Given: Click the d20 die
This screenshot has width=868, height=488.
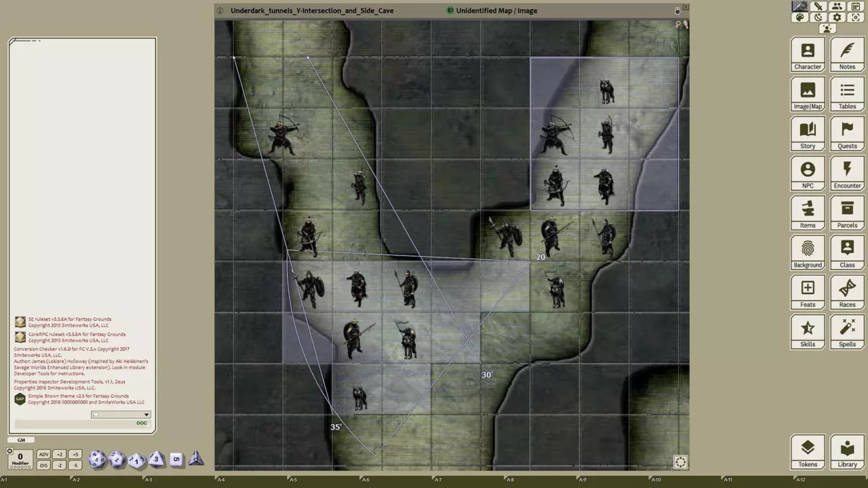Looking at the screenshot, I should (97, 460).
